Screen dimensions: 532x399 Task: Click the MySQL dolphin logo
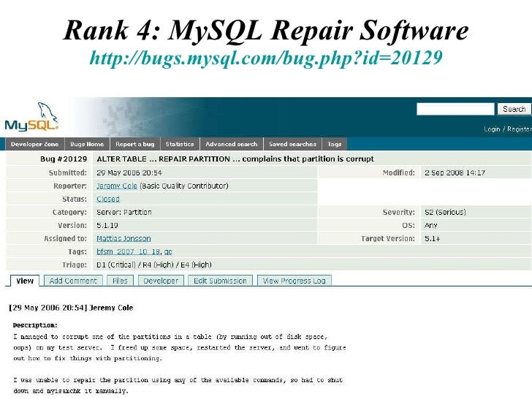coord(31,117)
